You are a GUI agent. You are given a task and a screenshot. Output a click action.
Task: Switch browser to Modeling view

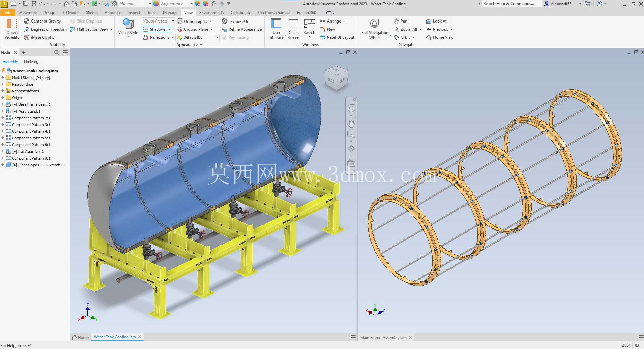[x=31, y=62]
